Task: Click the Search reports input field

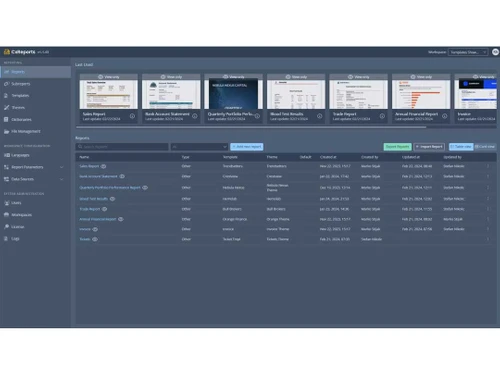Action: (x=122, y=147)
